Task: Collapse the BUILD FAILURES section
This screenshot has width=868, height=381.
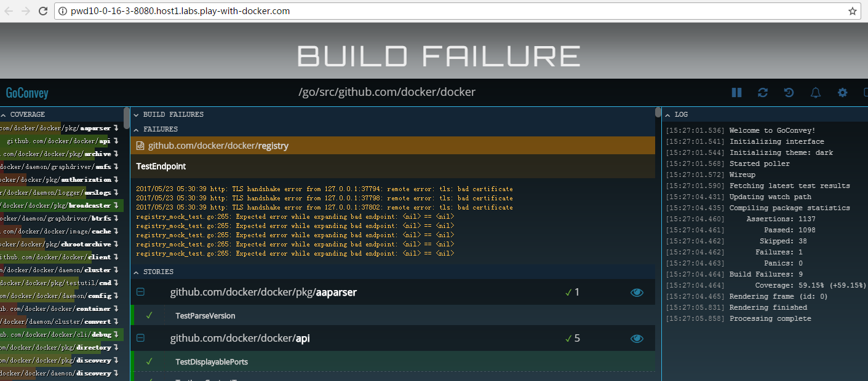Action: tap(137, 115)
